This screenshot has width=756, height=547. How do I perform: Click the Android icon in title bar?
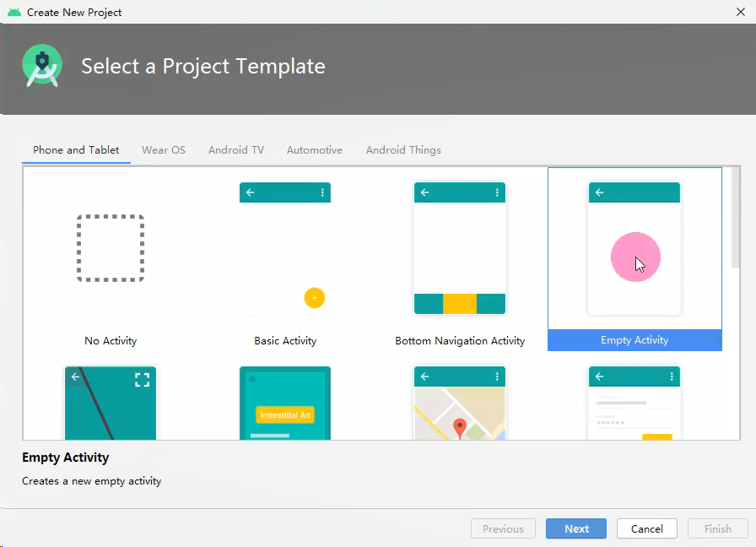point(14,12)
